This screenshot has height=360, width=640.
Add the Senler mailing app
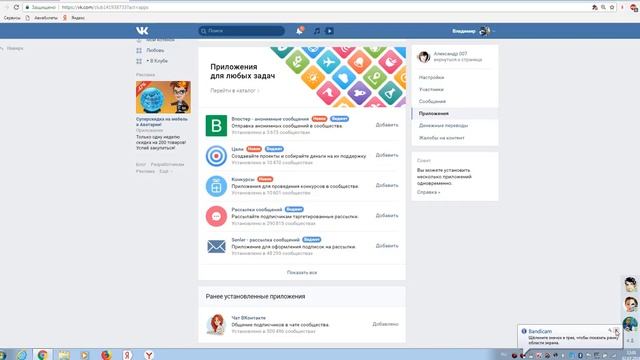coord(387,246)
